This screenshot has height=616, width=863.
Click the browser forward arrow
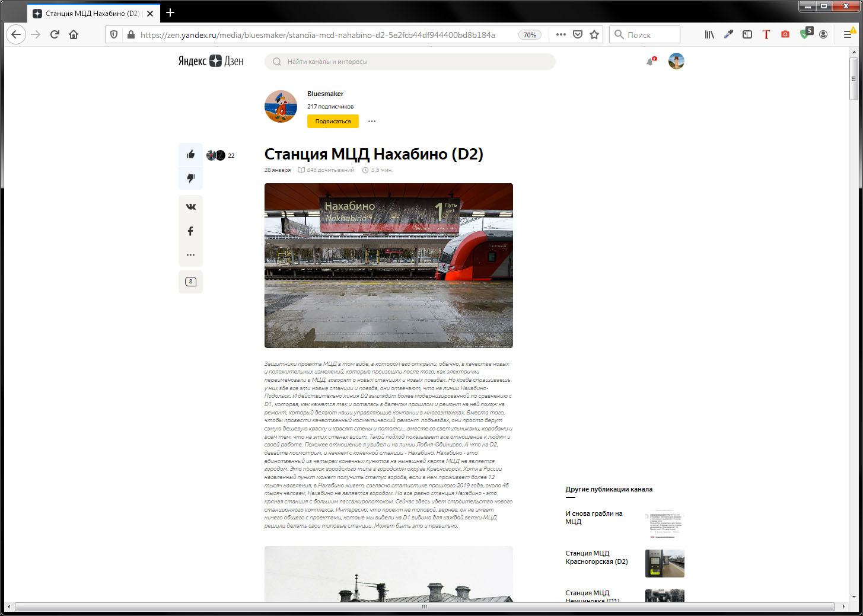(x=36, y=34)
